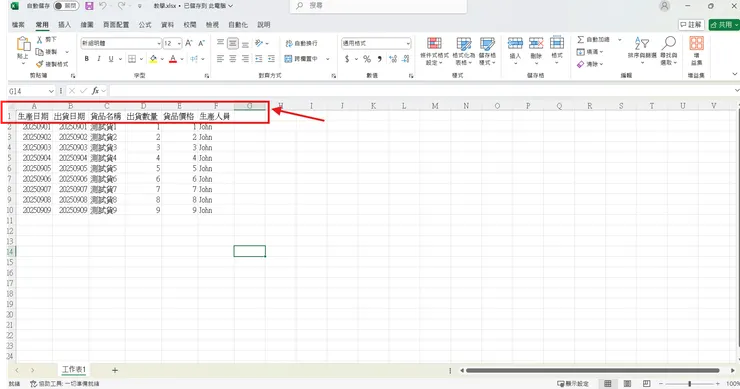Image resolution: width=740 pixels, height=389 pixels.
Task: Open the Insert (插入) ribbon tab
Action: coord(64,25)
